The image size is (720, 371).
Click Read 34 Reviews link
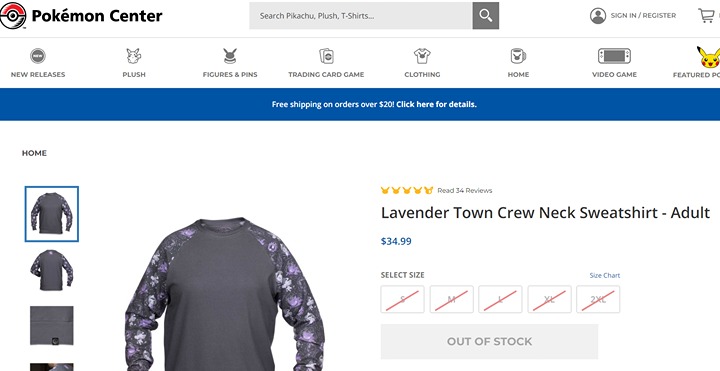pos(465,191)
